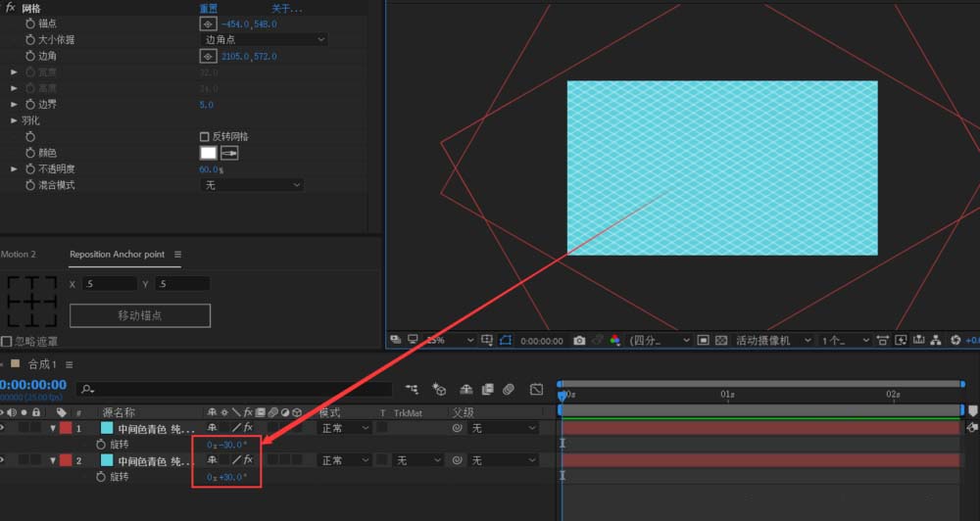
Task: Enable frame blending for all layers
Action: point(487,389)
